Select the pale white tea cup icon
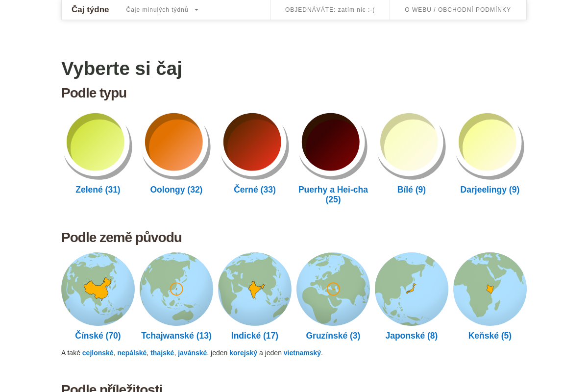This screenshot has height=392, width=588. click(412, 146)
